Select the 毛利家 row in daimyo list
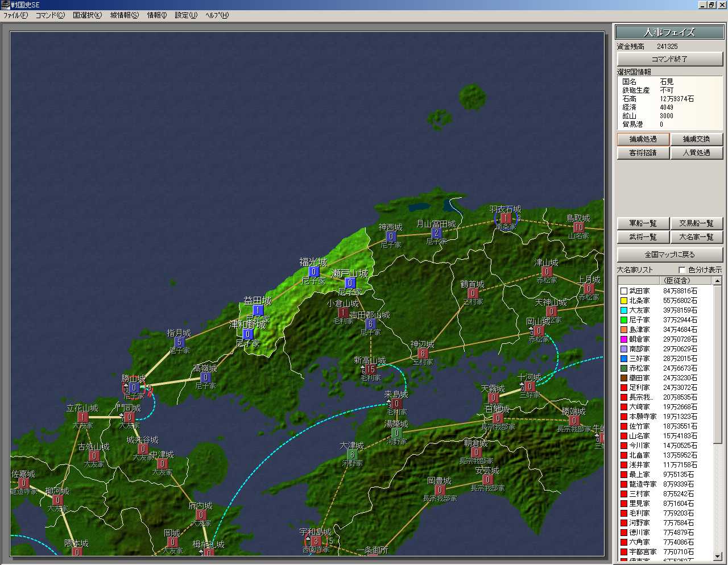This screenshot has width=728, height=565. (665, 513)
